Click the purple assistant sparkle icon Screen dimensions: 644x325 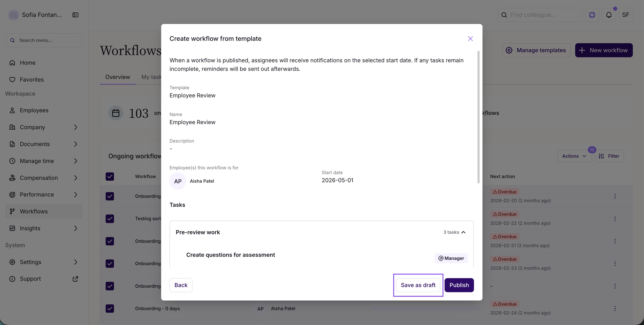tap(592, 15)
